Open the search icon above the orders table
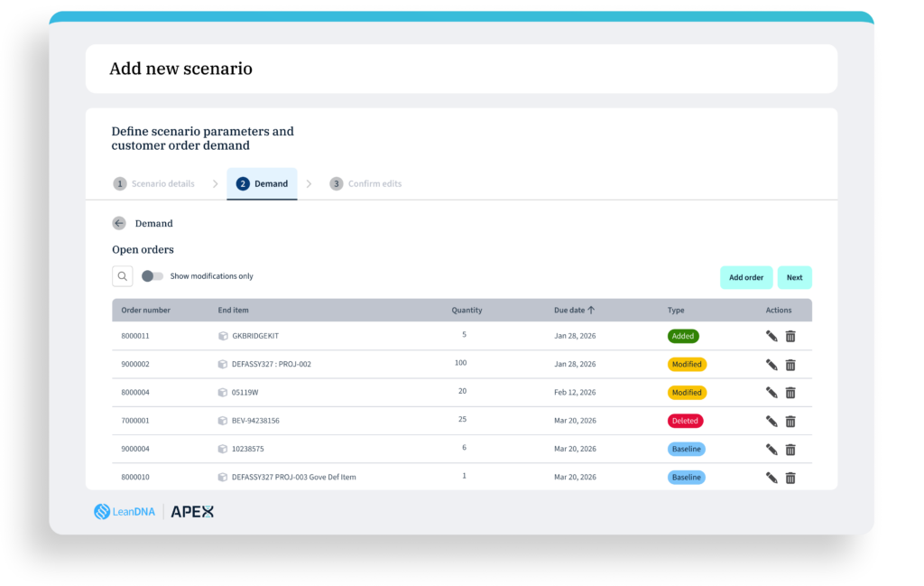 122,276
